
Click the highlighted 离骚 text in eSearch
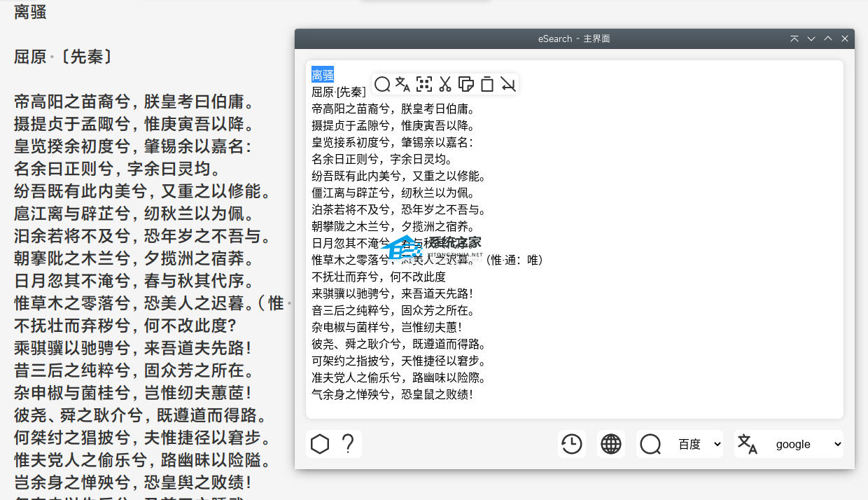323,75
